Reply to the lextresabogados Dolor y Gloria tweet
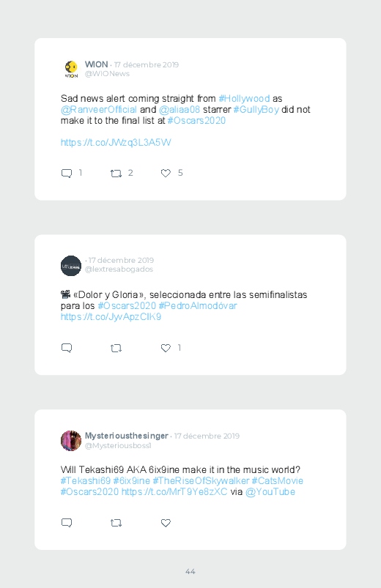This screenshot has height=588, width=381. point(67,348)
